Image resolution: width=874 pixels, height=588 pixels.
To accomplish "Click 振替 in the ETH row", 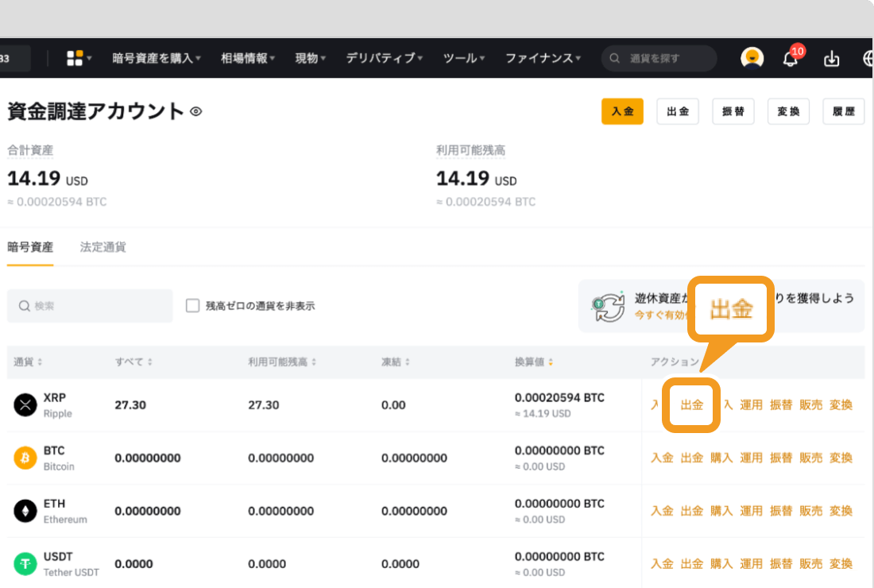I will [781, 511].
